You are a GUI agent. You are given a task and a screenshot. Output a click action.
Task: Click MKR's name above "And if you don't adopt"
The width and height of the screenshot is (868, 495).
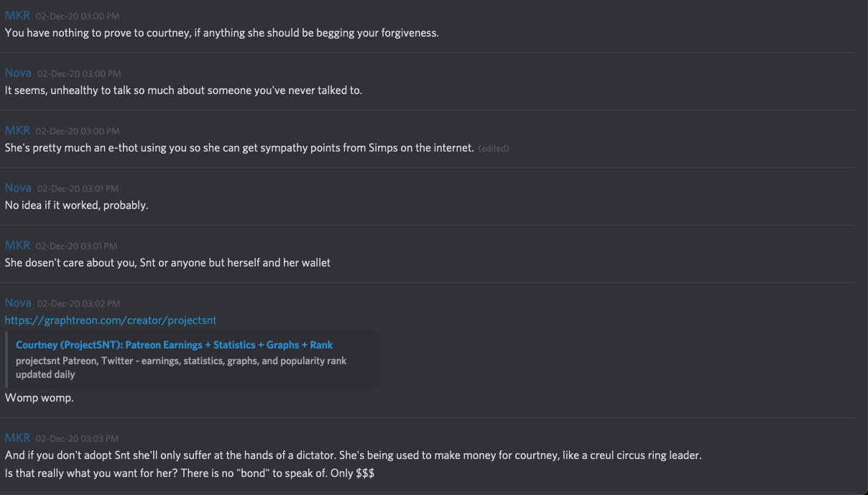coord(17,438)
